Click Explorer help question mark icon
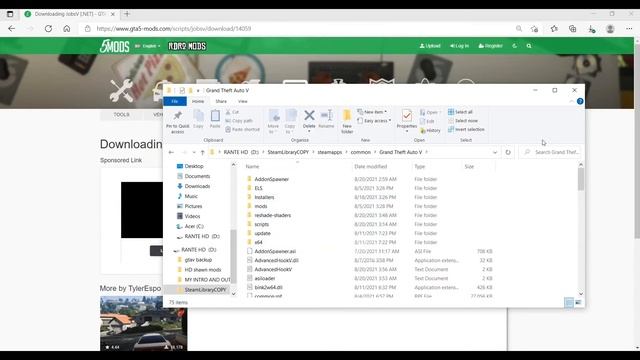Image resolution: width=640 pixels, height=360 pixels. (x=580, y=101)
